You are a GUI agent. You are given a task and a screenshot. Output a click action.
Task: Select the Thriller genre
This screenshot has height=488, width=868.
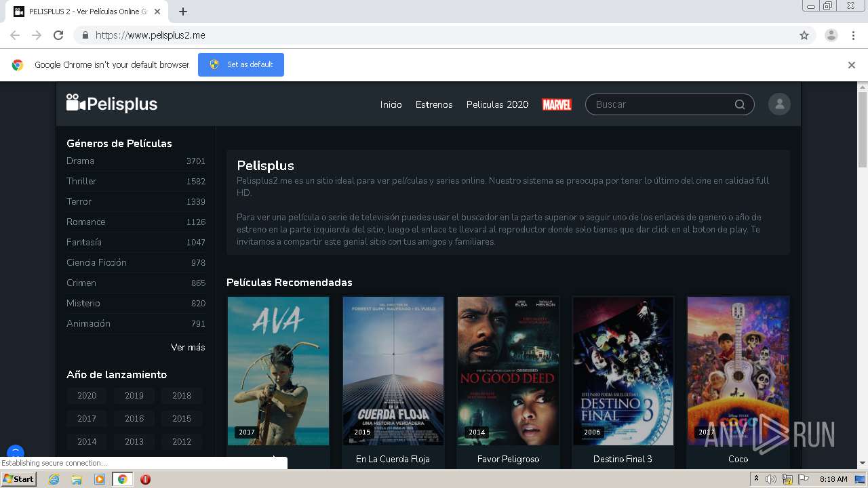click(x=136, y=181)
